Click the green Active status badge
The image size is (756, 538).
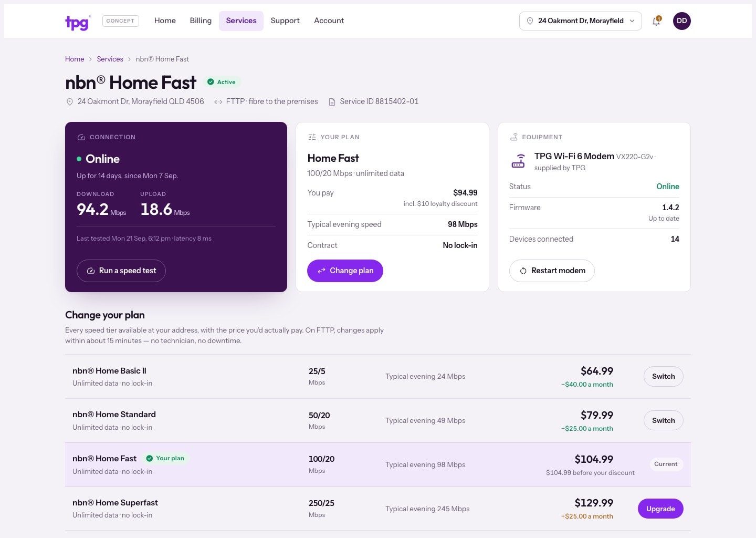222,82
